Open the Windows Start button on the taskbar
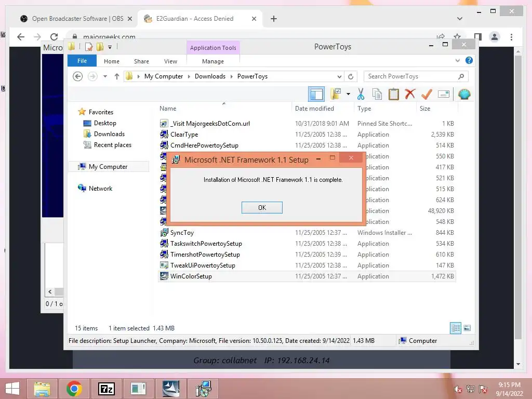Image resolution: width=532 pixels, height=399 pixels. pos(12,389)
